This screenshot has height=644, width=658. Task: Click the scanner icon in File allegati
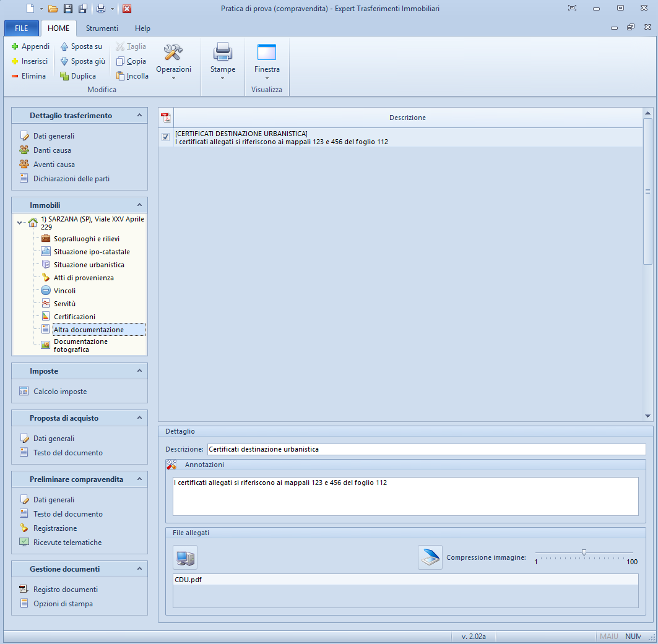click(x=430, y=557)
